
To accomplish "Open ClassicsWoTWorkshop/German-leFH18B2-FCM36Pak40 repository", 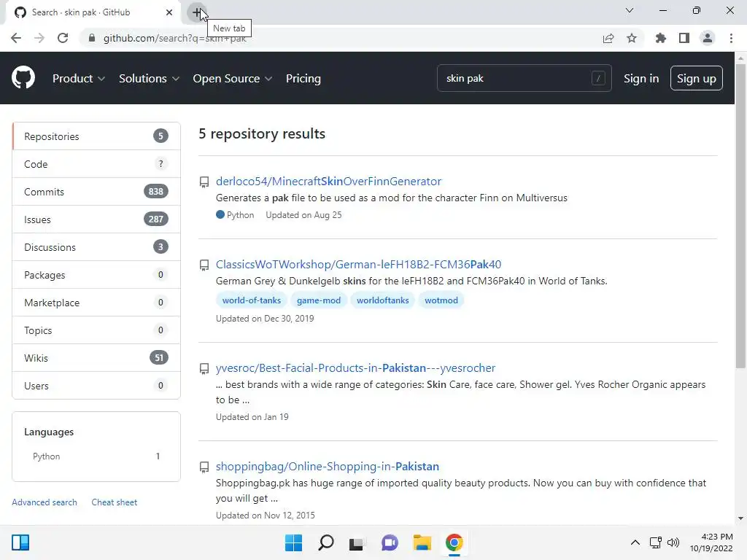I will click(358, 264).
